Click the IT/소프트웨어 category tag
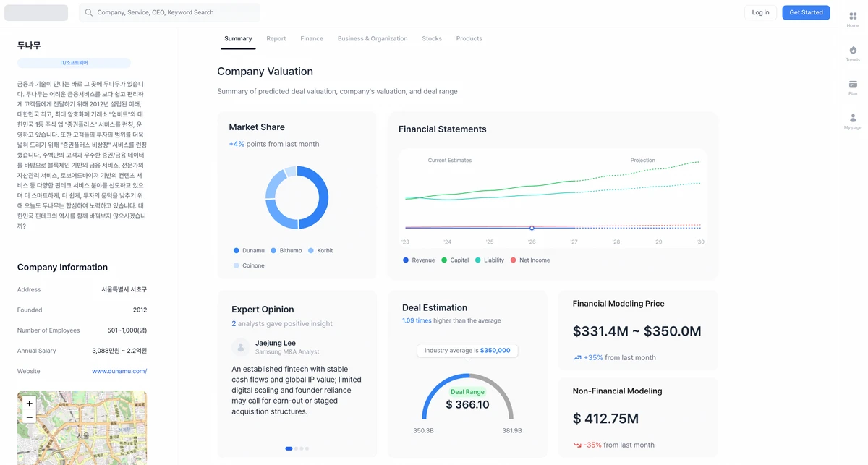The width and height of the screenshot is (868, 465). 74,63
